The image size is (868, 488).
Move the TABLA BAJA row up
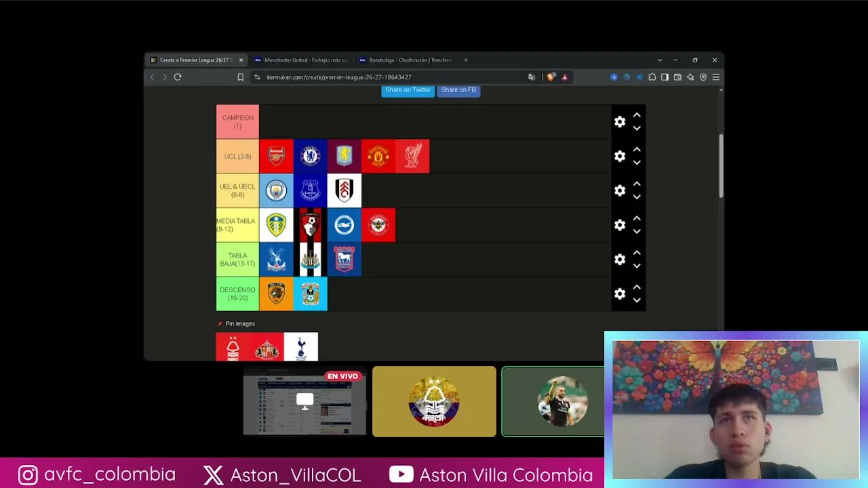[637, 253]
